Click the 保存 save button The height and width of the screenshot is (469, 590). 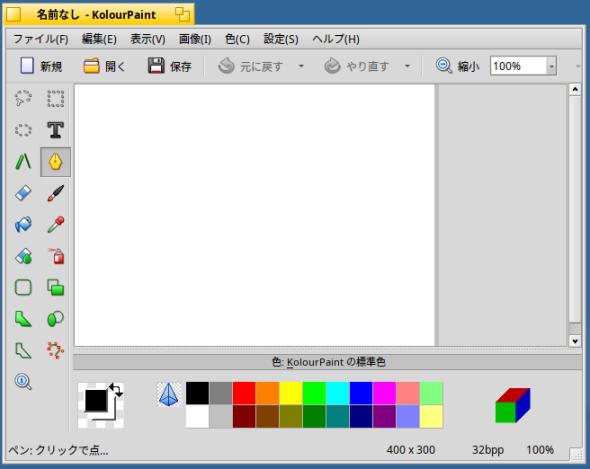[169, 66]
